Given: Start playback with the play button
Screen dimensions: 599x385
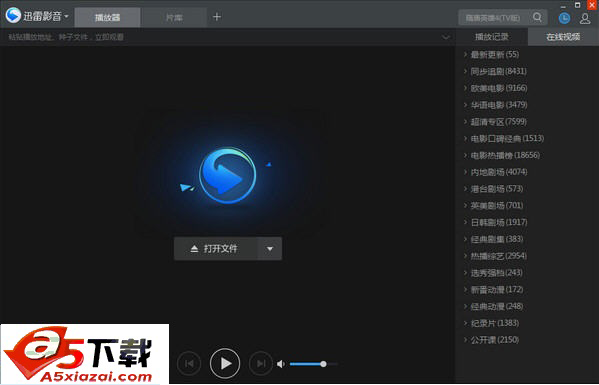Looking at the screenshot, I should click(x=225, y=363).
